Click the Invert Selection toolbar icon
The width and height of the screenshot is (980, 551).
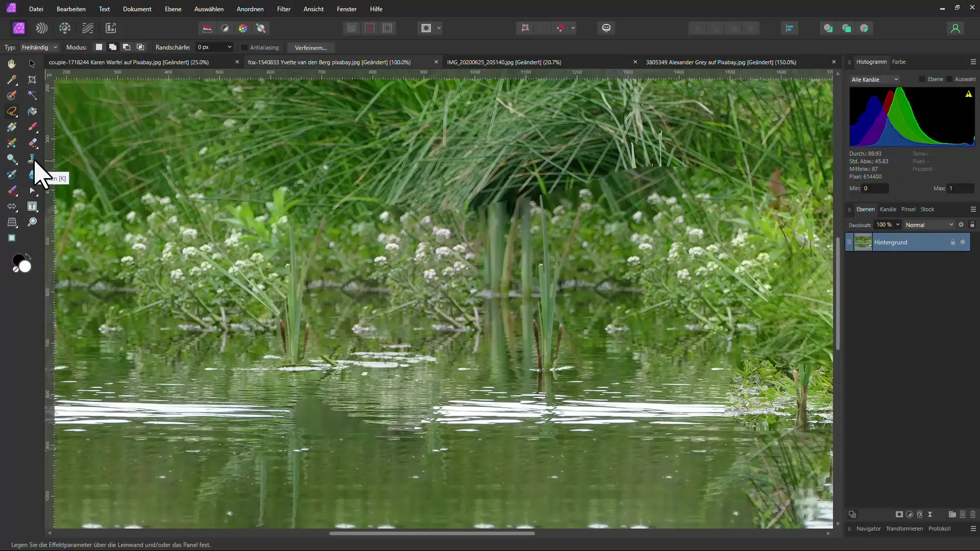pos(387,28)
